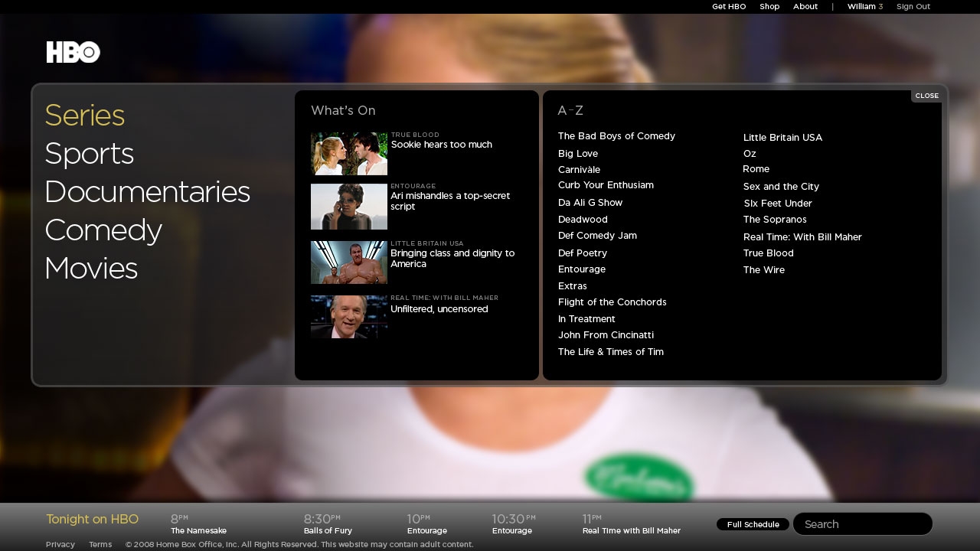Select the Comedy category
The width and height of the screenshot is (980, 551).
(103, 230)
